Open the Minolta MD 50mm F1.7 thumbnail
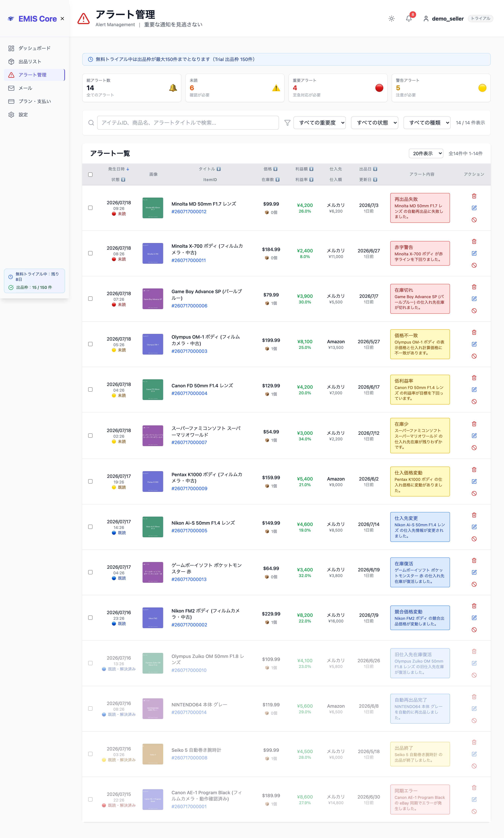 (153, 208)
